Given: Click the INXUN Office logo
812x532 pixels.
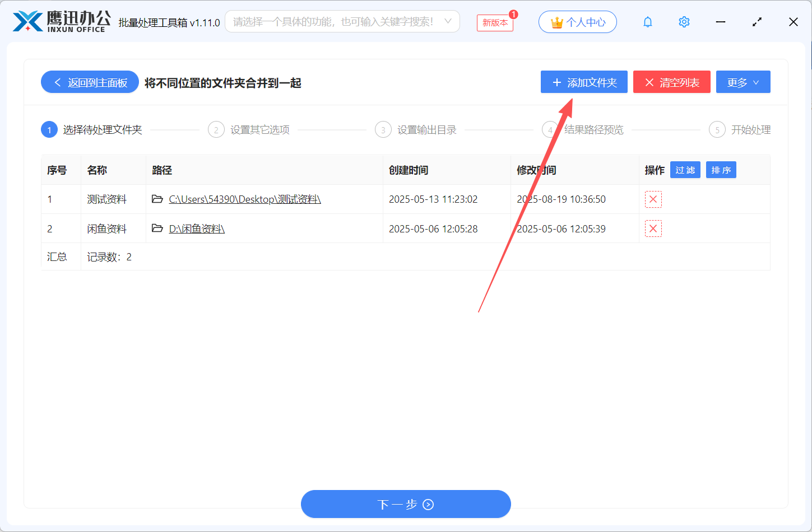Looking at the screenshot, I should [62, 21].
